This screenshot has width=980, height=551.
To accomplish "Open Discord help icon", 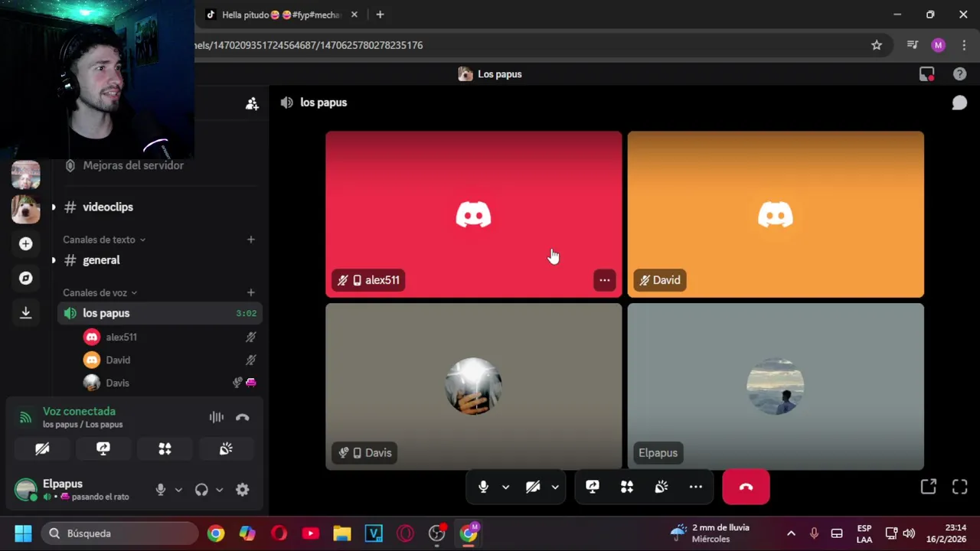I will click(x=959, y=74).
